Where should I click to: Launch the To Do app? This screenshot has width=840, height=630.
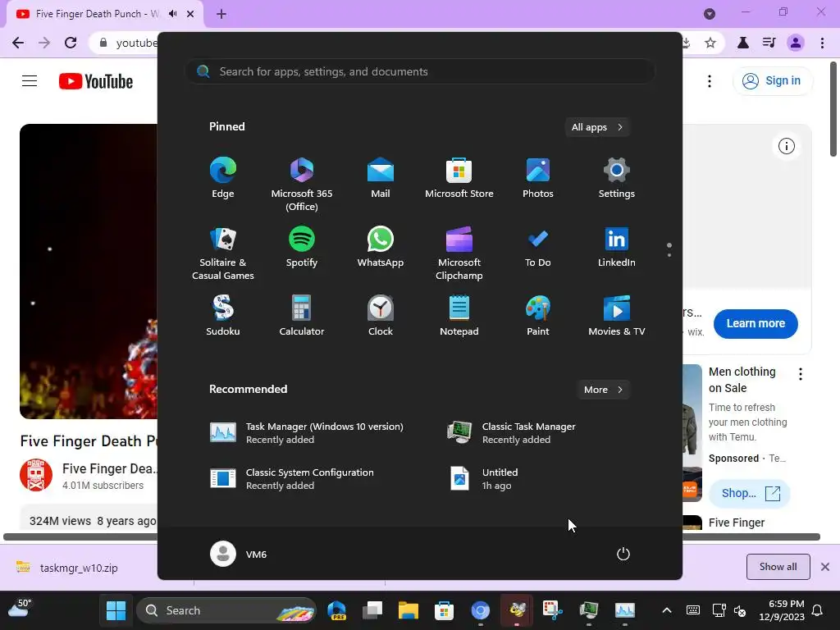click(x=538, y=248)
